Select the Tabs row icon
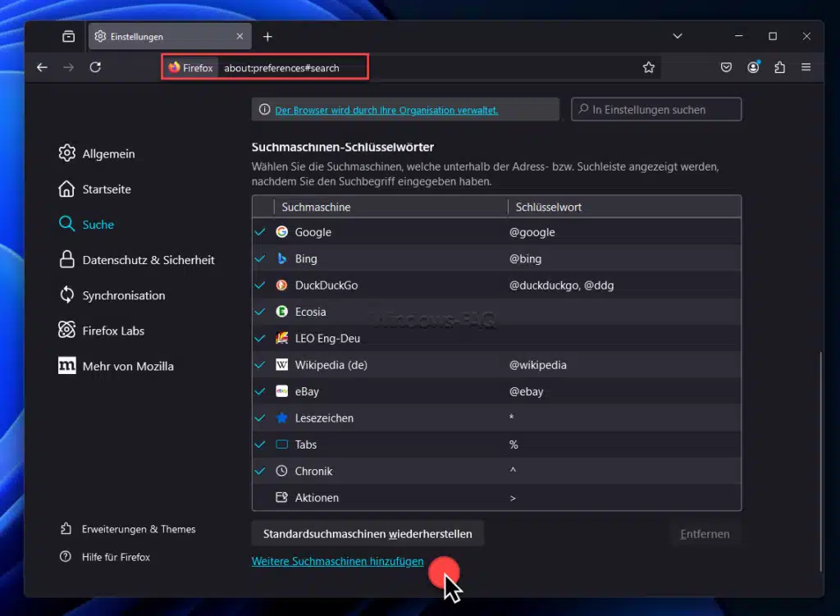 tap(282, 445)
